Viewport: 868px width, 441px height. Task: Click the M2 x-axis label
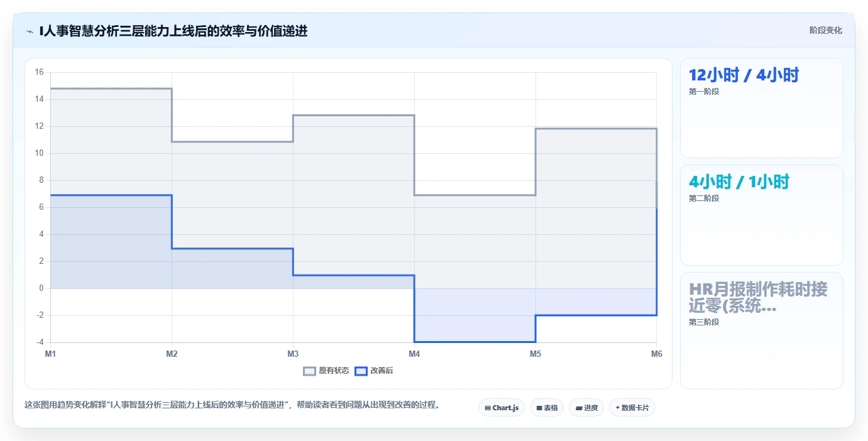[172, 354]
